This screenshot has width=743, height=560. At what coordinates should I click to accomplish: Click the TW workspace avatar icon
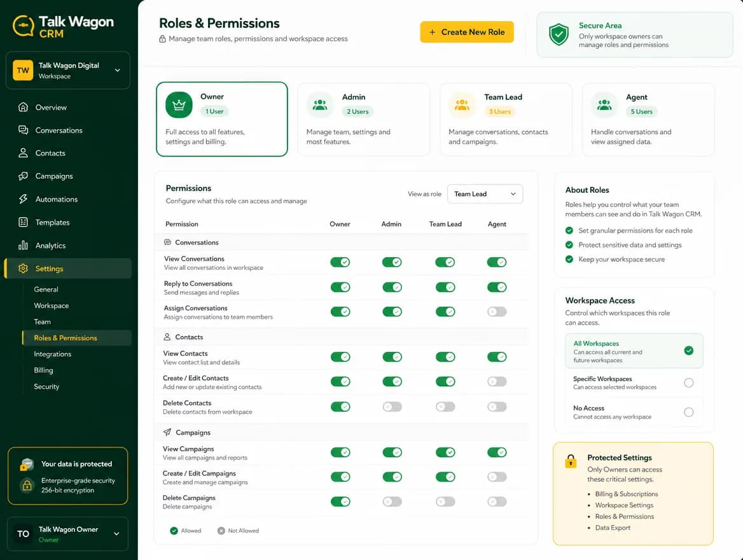[23, 70]
